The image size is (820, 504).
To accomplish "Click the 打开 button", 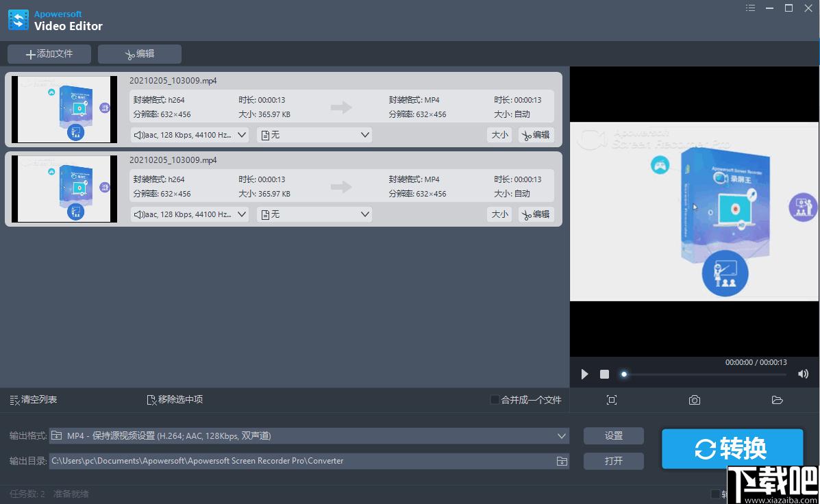I will point(613,461).
